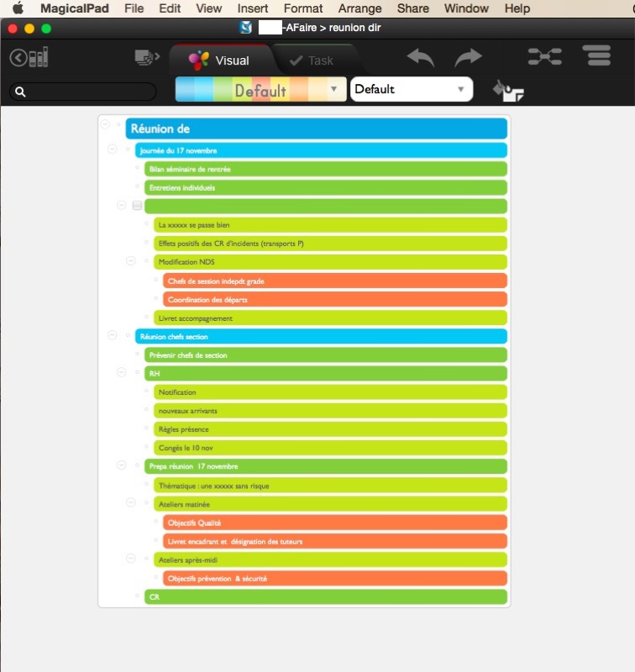Switch to the Task tab
Screen dimensions: 635x672
[312, 60]
